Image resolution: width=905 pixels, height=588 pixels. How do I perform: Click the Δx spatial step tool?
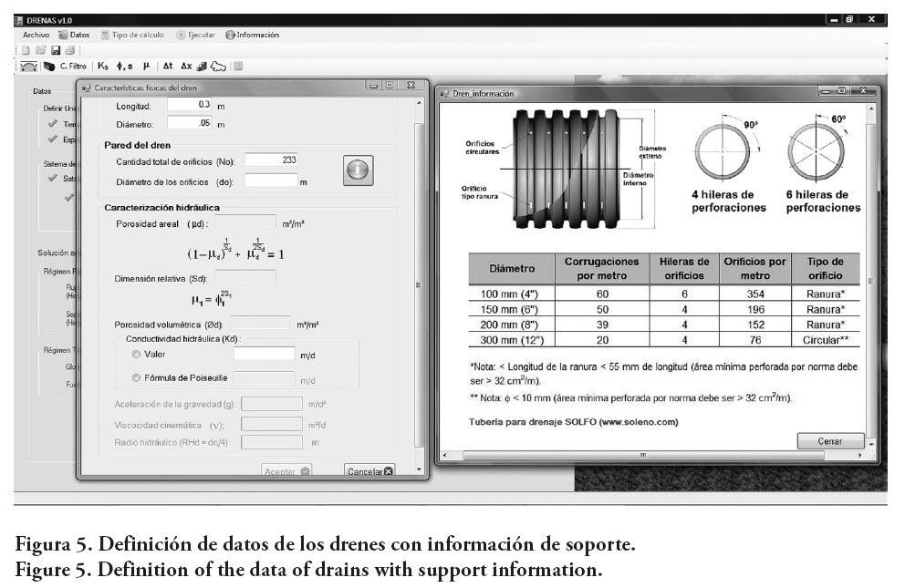pos(186,67)
